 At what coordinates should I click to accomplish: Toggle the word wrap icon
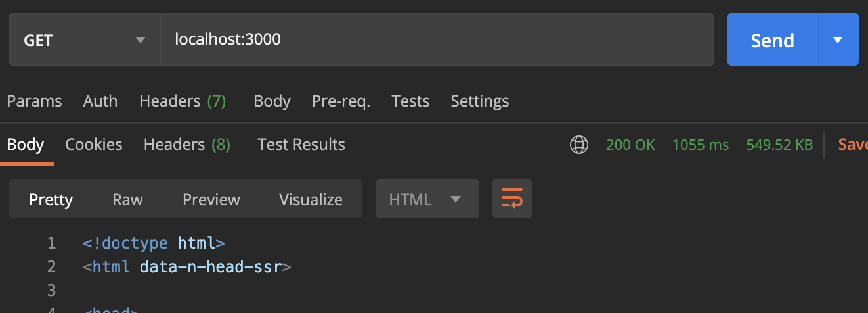511,199
